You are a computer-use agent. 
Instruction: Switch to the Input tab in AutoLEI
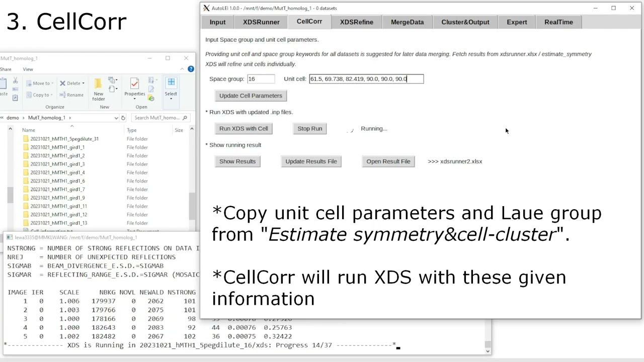(217, 22)
